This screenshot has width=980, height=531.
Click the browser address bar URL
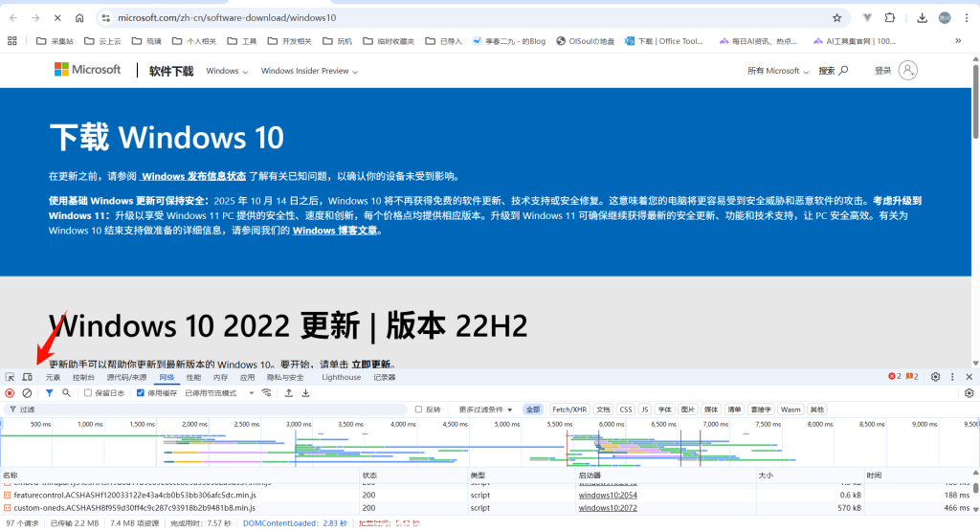pos(227,18)
